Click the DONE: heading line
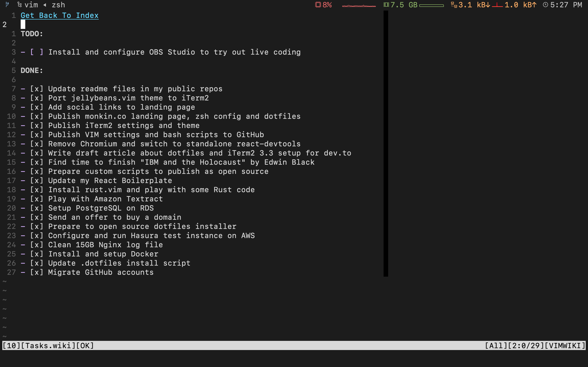 32,70
